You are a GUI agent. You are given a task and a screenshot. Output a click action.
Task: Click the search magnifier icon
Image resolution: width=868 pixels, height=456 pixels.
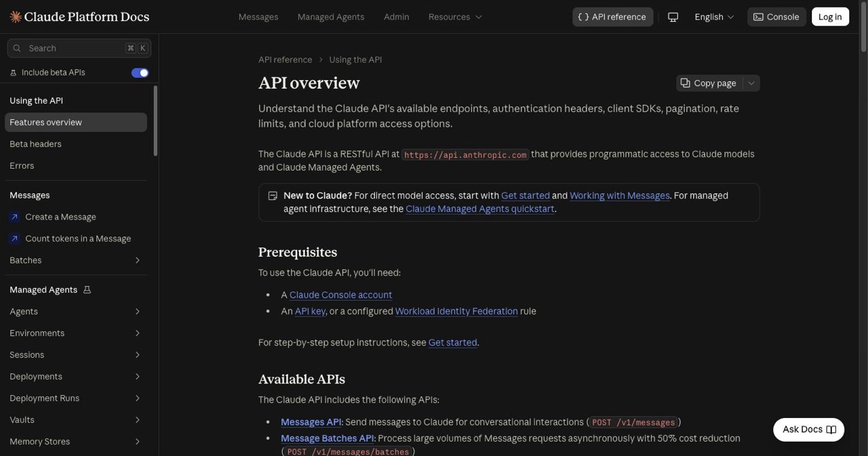(x=18, y=48)
